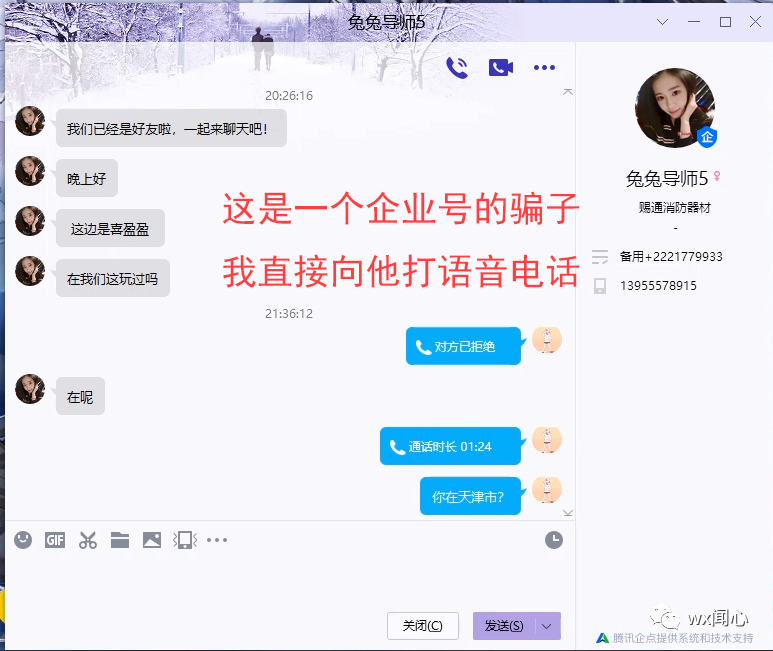This screenshot has height=651, width=773.
Task: Start a voice call with 兔兔导师5
Action: [x=457, y=68]
